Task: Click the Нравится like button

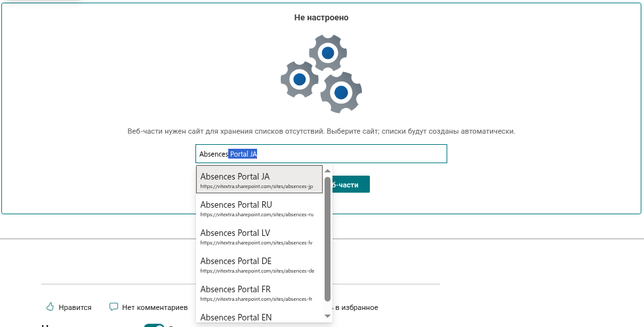Action: [69, 307]
